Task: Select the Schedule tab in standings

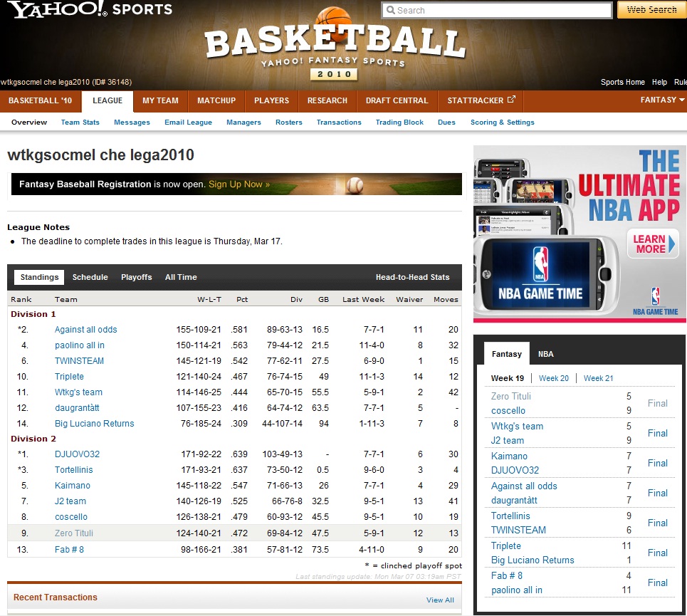Action: tap(90, 277)
